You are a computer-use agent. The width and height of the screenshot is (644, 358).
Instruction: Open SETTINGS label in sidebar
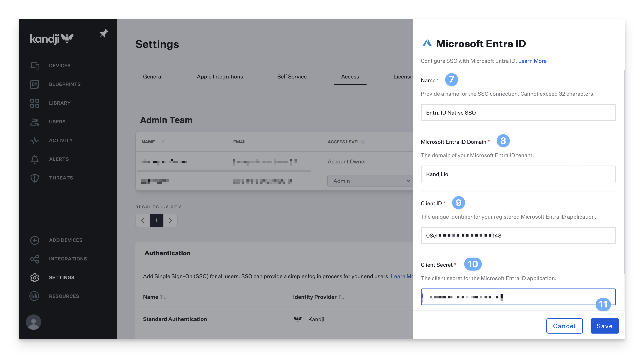(61, 278)
